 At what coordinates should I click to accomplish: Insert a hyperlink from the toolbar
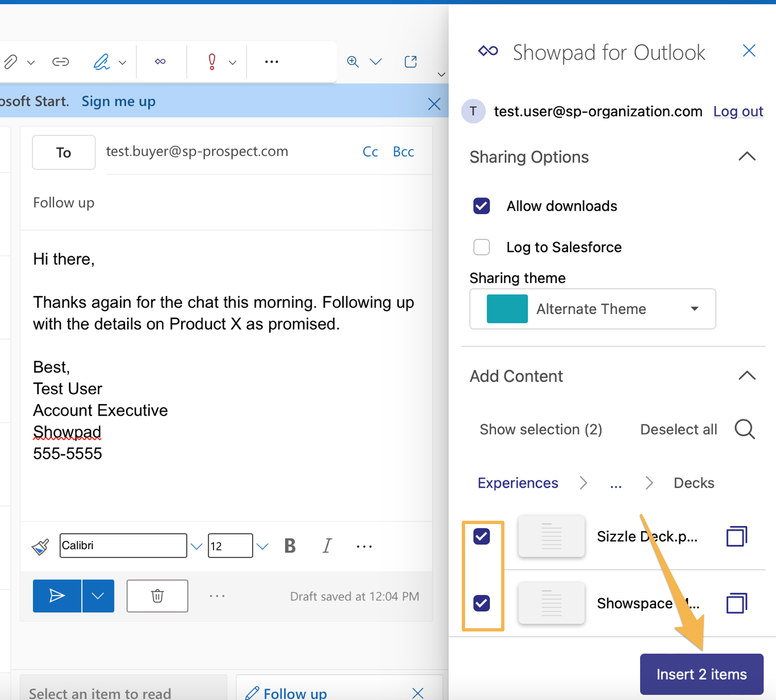60,61
